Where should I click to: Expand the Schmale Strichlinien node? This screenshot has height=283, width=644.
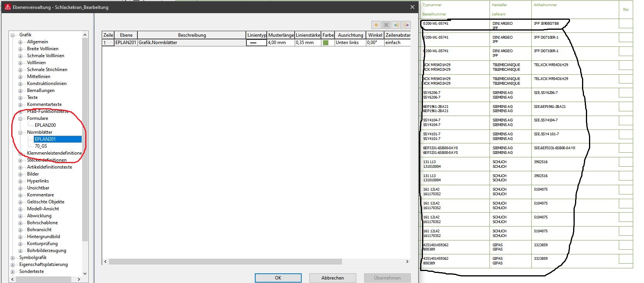click(20, 70)
